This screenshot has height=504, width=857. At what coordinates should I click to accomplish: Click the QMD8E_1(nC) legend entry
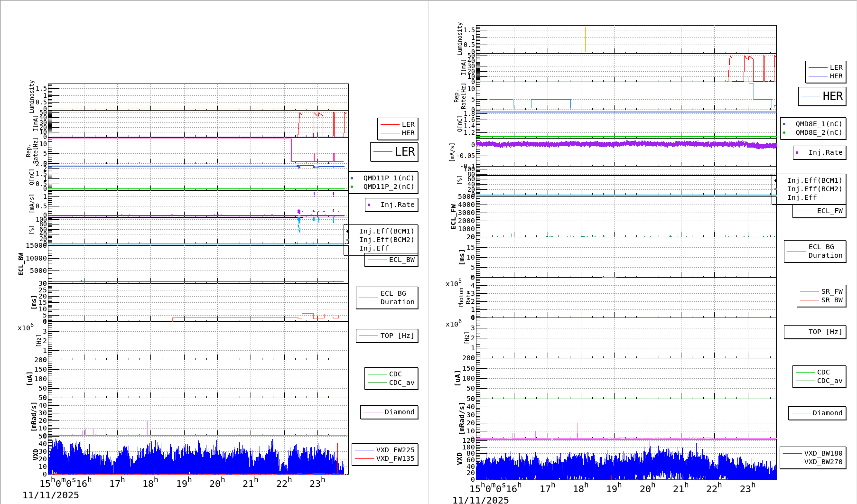(x=818, y=124)
